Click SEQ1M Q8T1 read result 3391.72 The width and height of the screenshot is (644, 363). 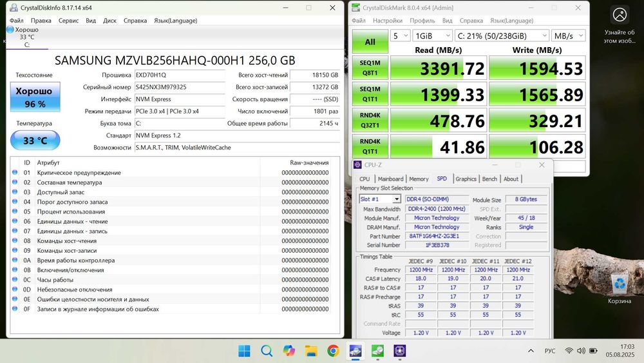(x=438, y=68)
